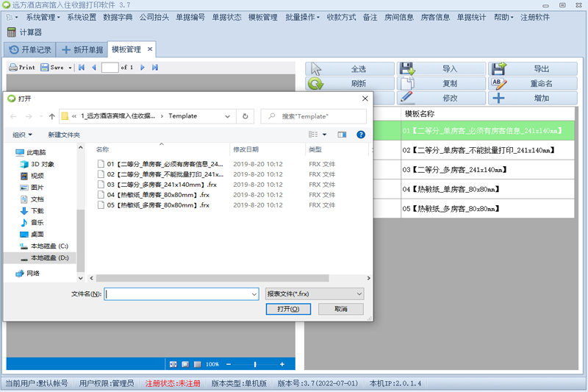Select file 04【热敏纸_单房客_80x80mm】.frx
Viewport: 588px width, 392px height.
[x=151, y=195]
